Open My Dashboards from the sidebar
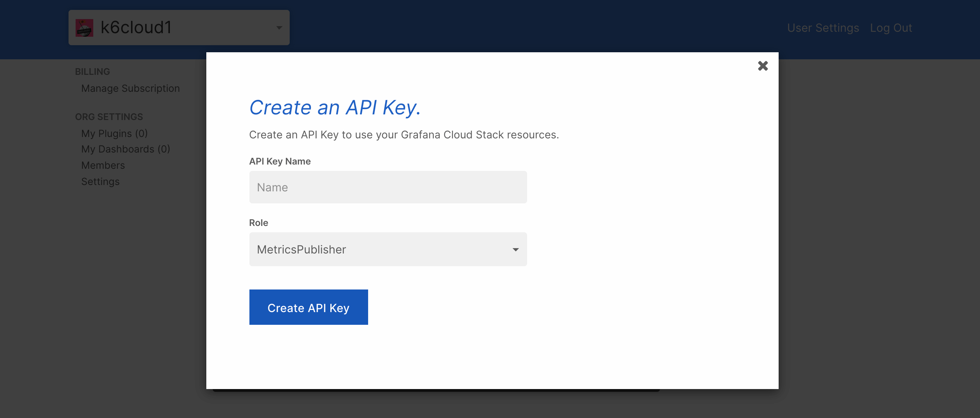Image resolution: width=980 pixels, height=418 pixels. pyautogui.click(x=125, y=149)
